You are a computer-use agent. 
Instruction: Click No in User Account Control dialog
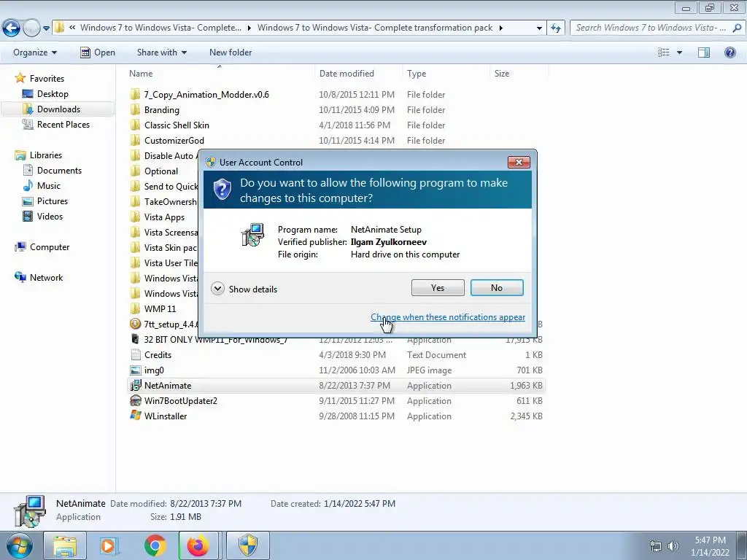(x=496, y=287)
